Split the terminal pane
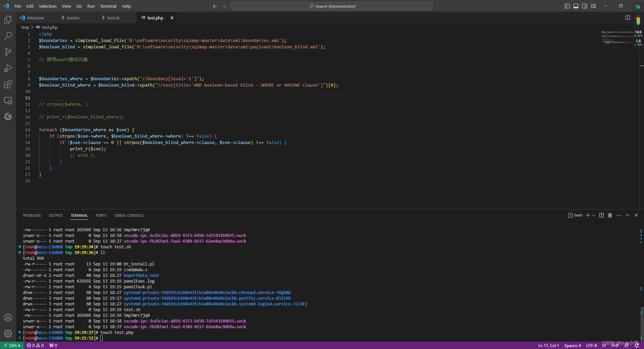 pyautogui.click(x=601, y=215)
